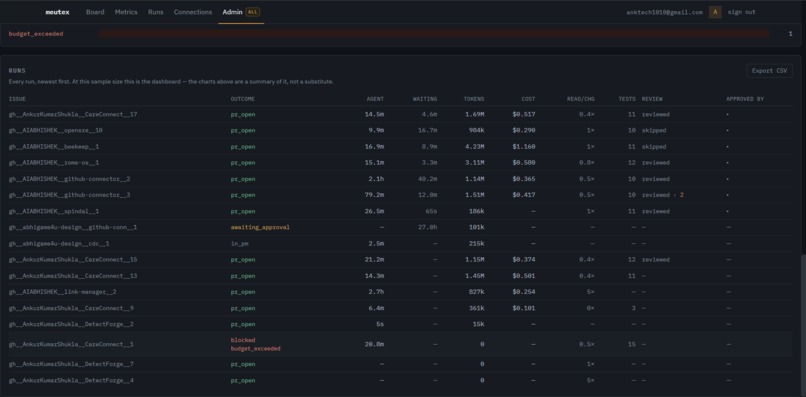Click the 27.0h waiting value
This screenshot has height=397, width=806.
[427, 227]
